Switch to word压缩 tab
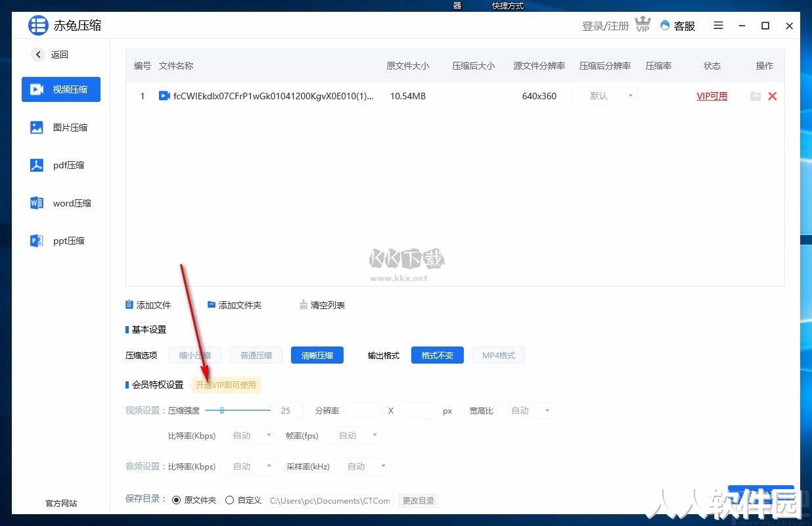Image resolution: width=812 pixels, height=526 pixels. tap(61, 203)
